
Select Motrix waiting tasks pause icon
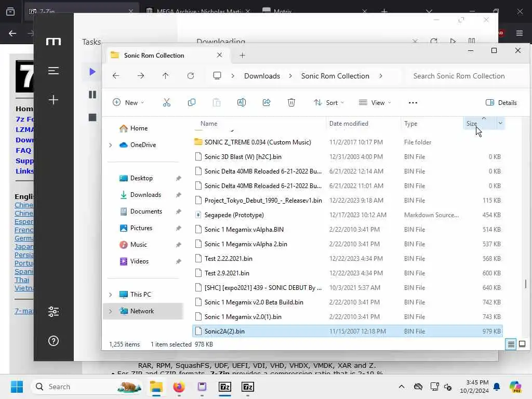pos(92,95)
